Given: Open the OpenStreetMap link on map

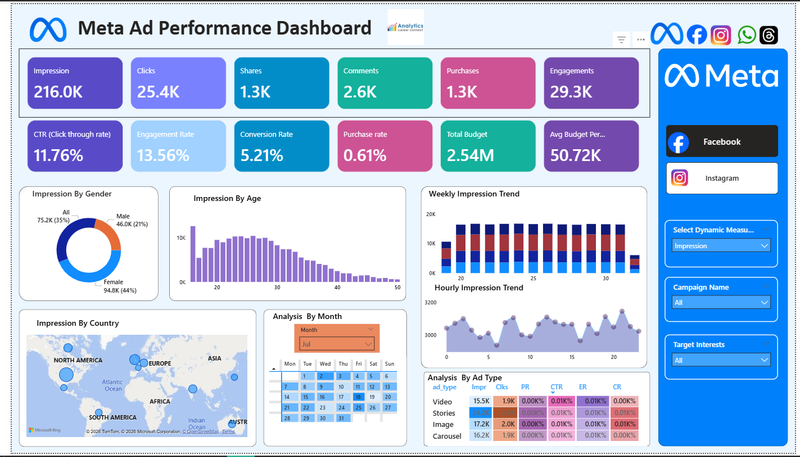Looking at the screenshot, I should coord(202,431).
